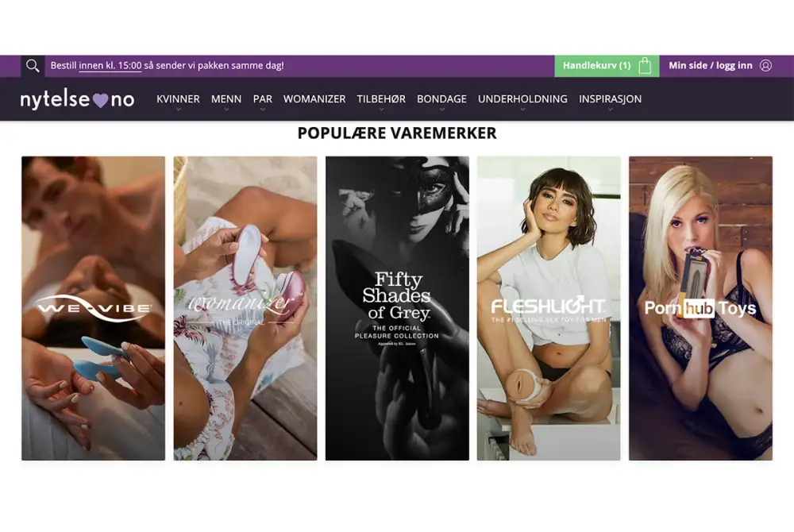Open the shopping bag cart icon
This screenshot has width=794, height=532.
click(x=645, y=66)
